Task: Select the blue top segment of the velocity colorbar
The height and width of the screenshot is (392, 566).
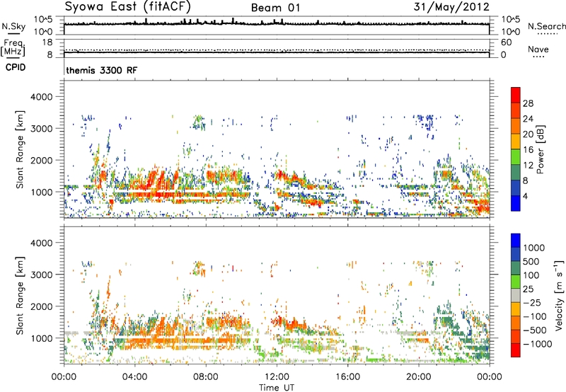Action: coord(516,241)
